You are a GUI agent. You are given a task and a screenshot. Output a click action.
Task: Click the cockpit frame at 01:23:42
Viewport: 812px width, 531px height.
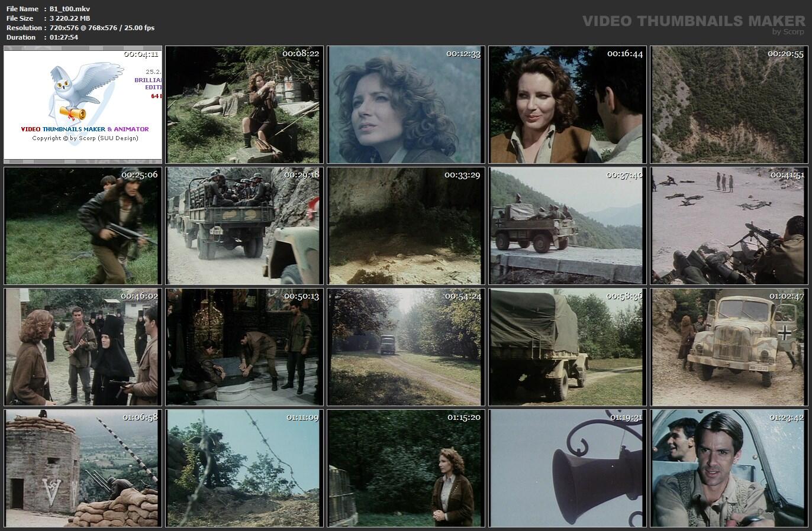coord(729,468)
